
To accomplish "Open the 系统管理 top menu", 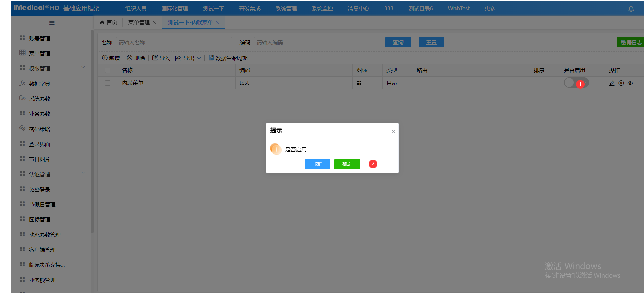I will (286, 8).
